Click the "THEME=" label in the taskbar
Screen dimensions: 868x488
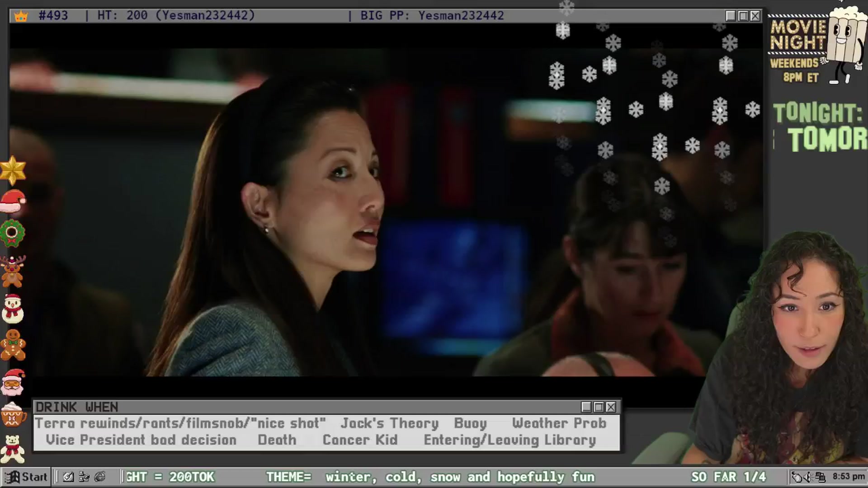click(288, 477)
